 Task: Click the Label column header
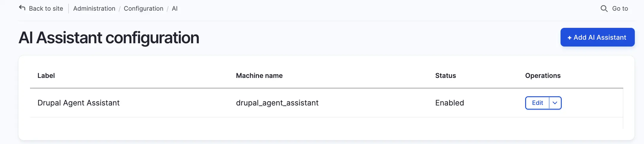point(46,76)
